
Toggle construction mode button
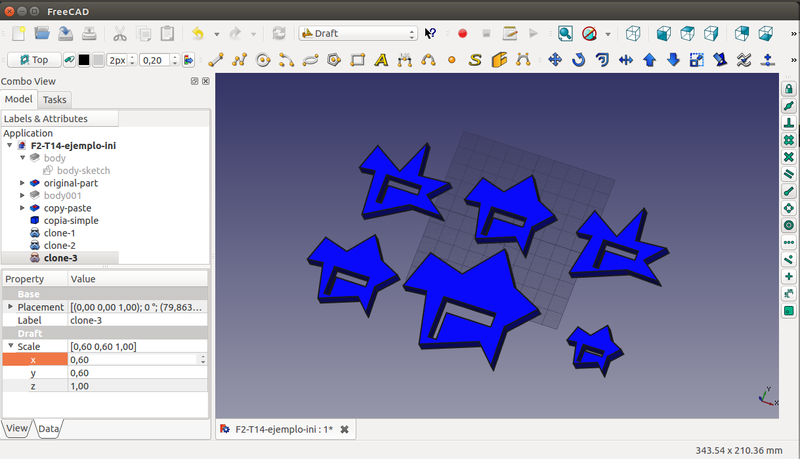pyautogui.click(x=70, y=60)
